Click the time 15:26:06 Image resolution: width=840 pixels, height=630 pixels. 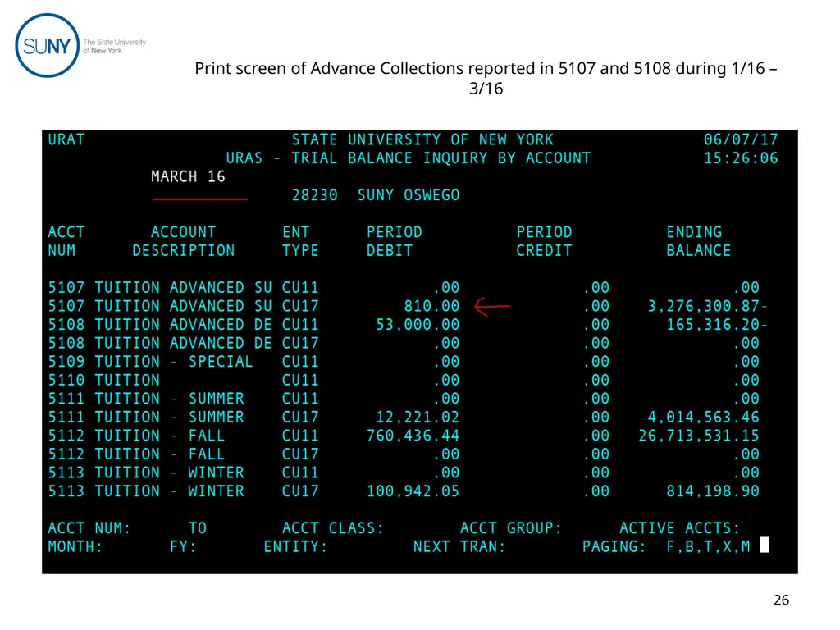tap(741, 158)
